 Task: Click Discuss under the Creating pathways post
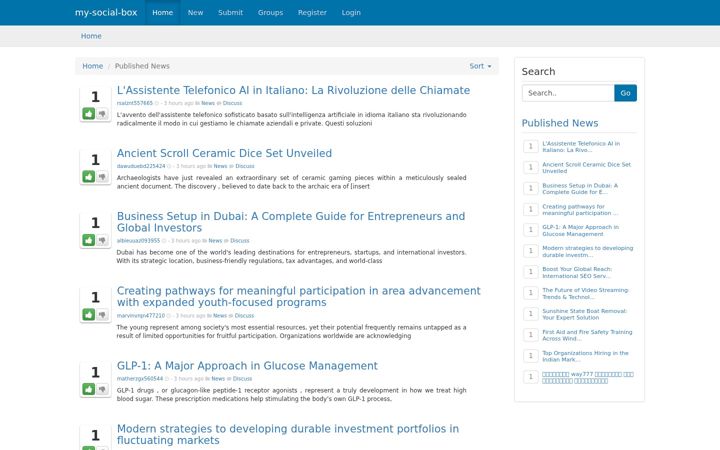(x=244, y=316)
